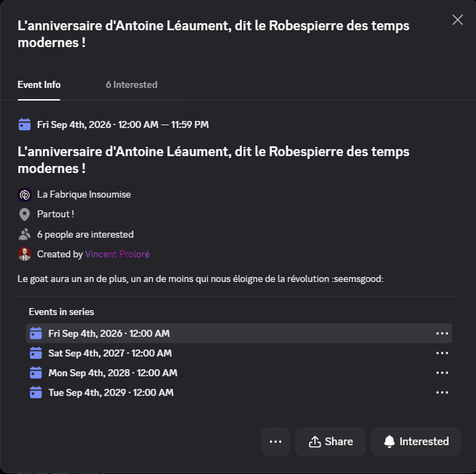The width and height of the screenshot is (476, 474).
Task: Switch to the Event Info tab
Action: [x=39, y=84]
